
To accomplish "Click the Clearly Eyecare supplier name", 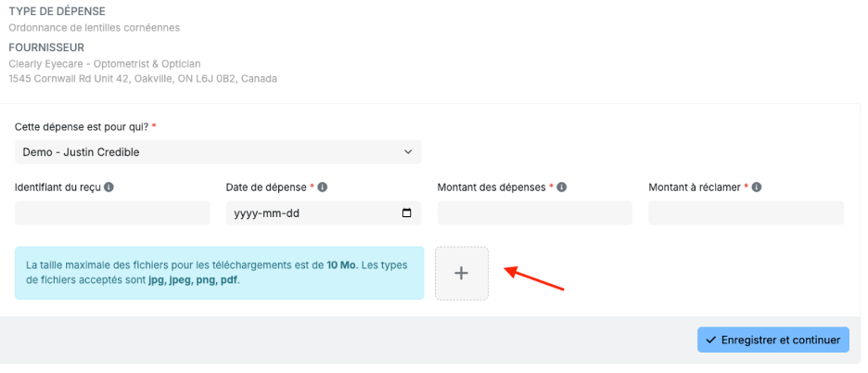I will (104, 63).
